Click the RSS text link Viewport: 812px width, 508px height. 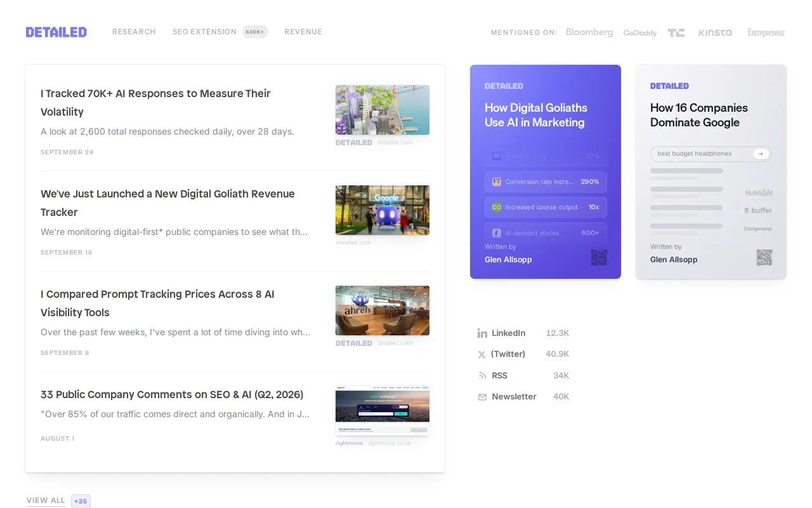click(x=500, y=376)
